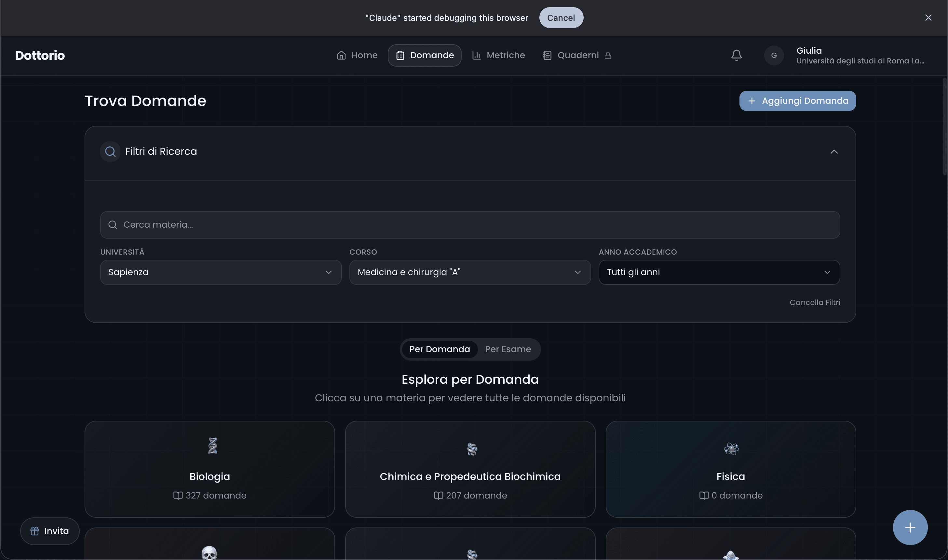Click the Biologia DNA icon
948x560 pixels.
(212, 446)
